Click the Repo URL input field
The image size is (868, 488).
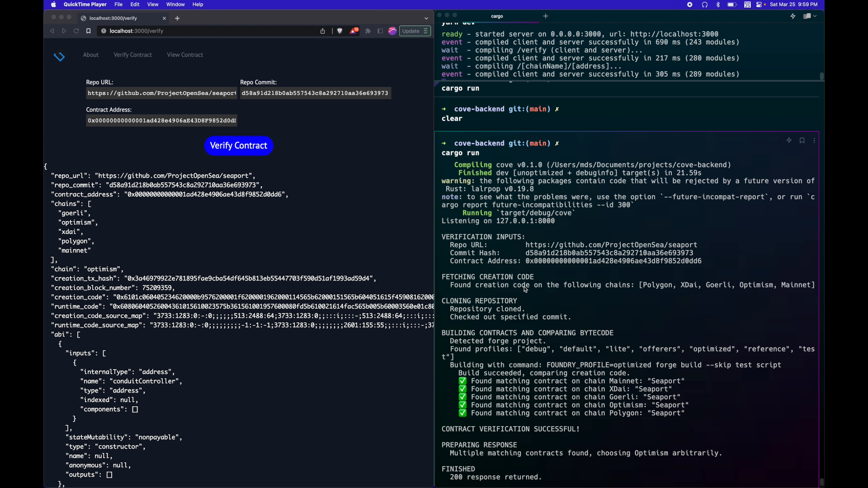tap(161, 93)
